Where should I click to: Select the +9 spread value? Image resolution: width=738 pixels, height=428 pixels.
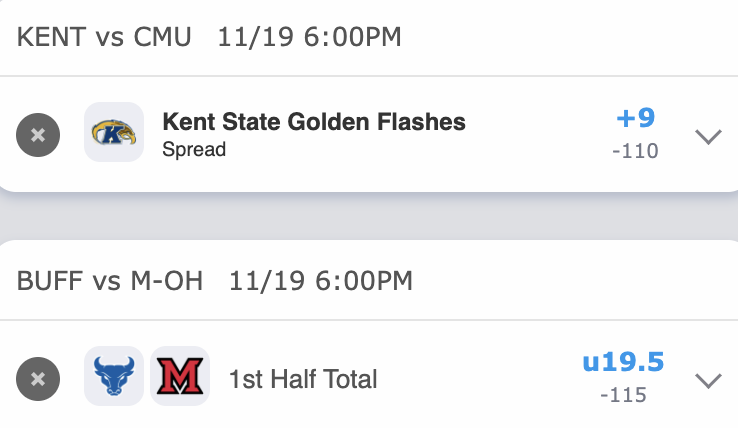click(635, 118)
